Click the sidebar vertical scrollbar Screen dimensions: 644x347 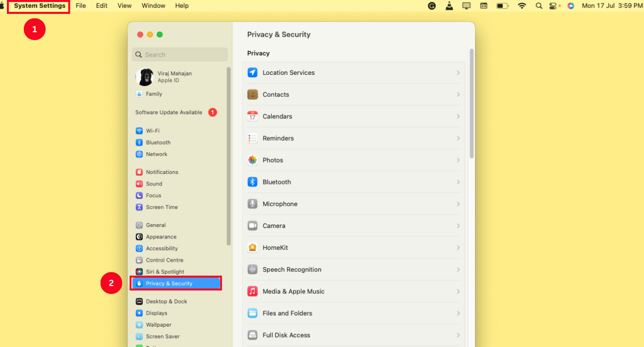point(228,156)
